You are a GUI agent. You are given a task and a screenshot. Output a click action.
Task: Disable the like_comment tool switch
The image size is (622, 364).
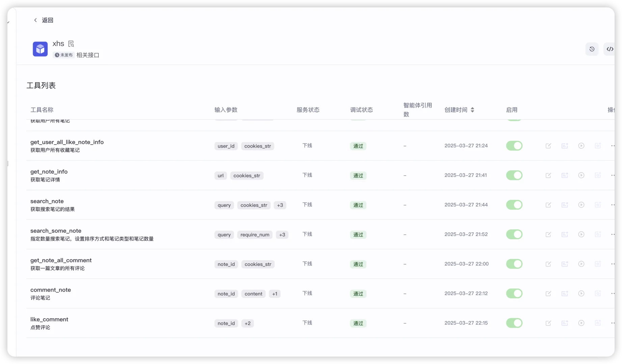click(514, 323)
